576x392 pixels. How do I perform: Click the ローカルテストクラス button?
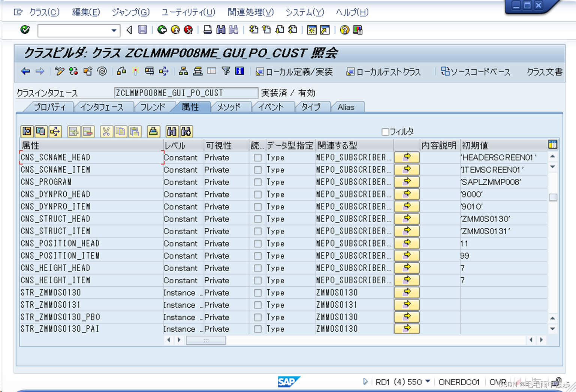click(x=383, y=72)
